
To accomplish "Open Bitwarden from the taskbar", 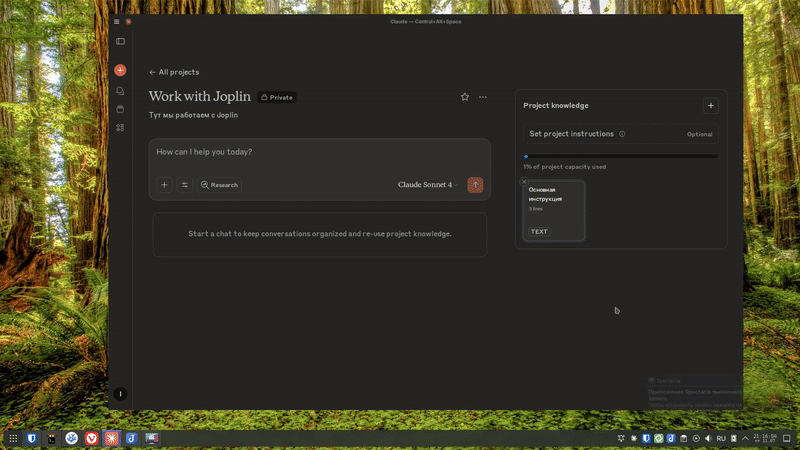I will [32, 438].
